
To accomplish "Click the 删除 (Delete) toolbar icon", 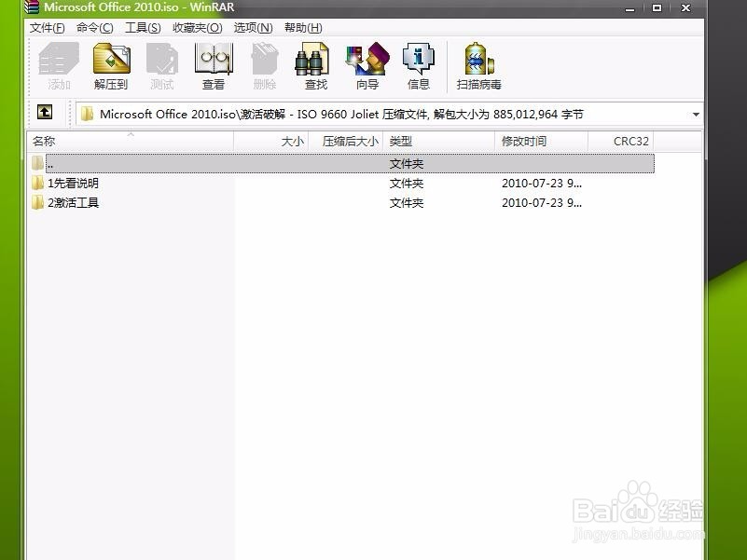I will (x=265, y=59).
